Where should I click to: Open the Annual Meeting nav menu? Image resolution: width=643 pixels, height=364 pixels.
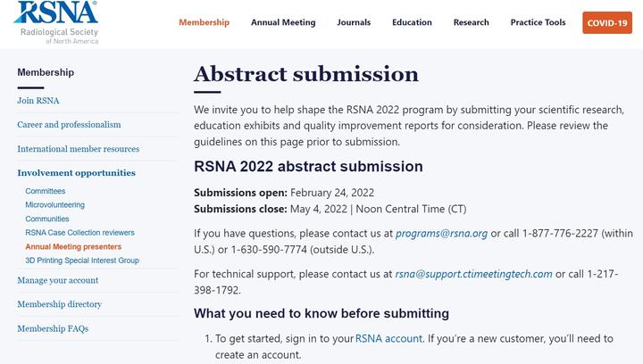pyautogui.click(x=283, y=22)
